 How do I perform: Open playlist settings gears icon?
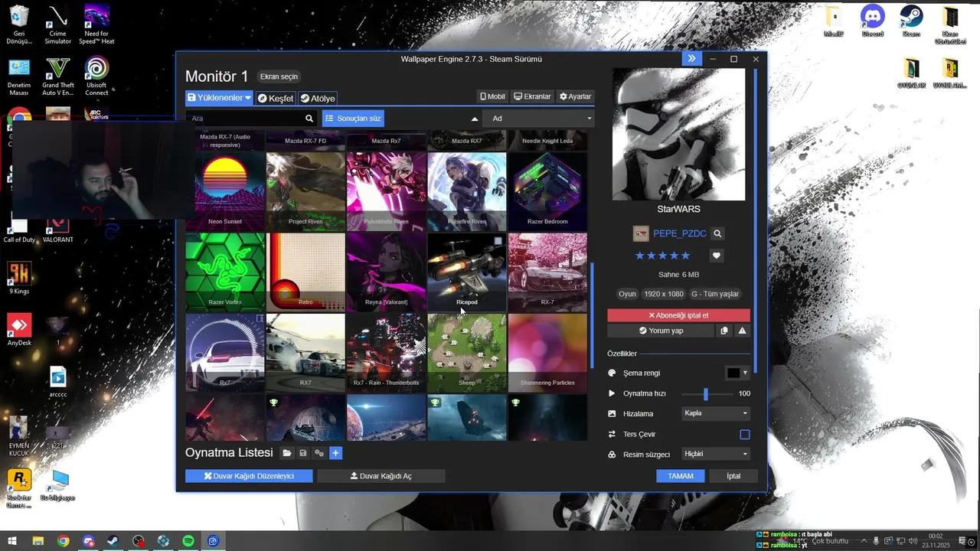(x=319, y=453)
